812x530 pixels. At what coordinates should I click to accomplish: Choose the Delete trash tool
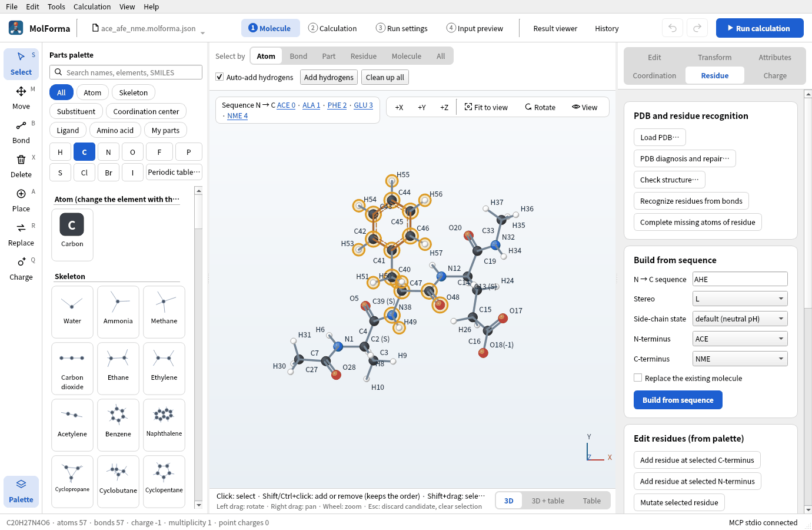pos(21,166)
